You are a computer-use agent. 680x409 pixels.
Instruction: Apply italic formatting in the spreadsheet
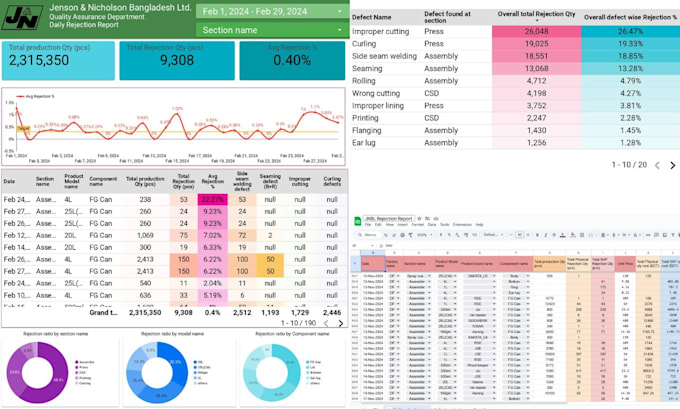546,235
